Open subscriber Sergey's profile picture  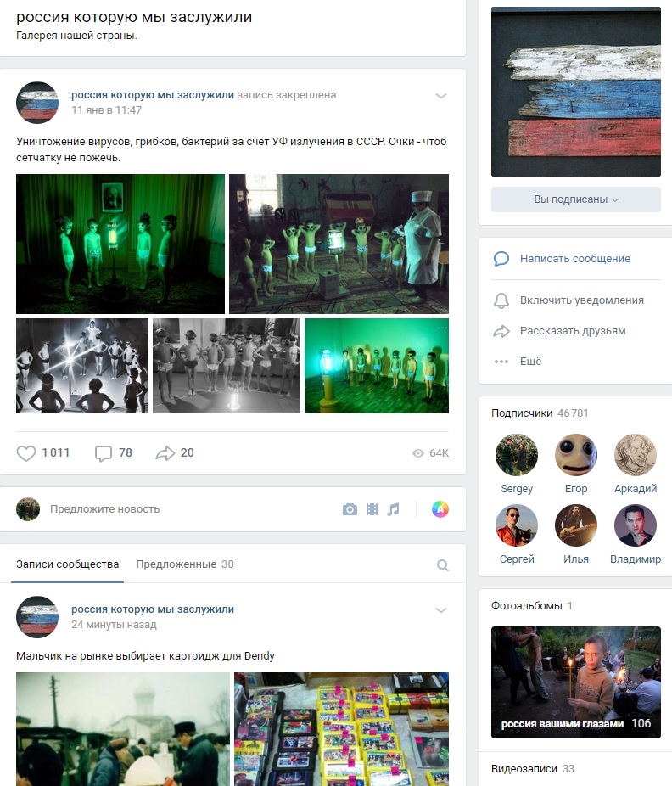(516, 455)
